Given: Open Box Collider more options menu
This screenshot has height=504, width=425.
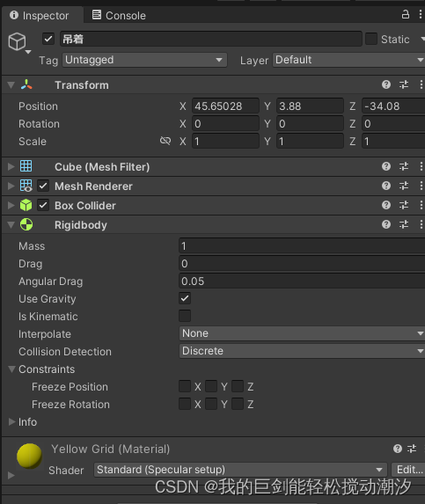Looking at the screenshot, I should click(x=421, y=205).
